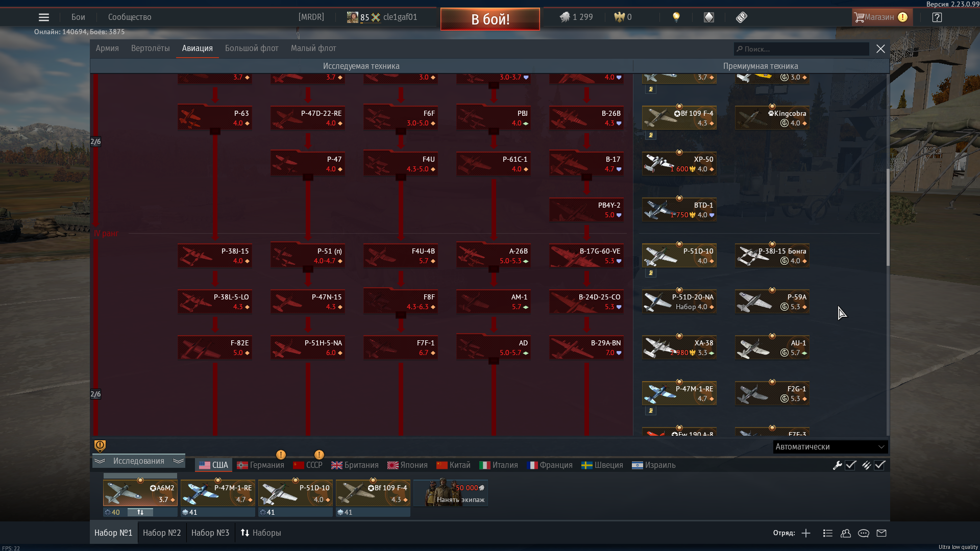Select the Швеция nation tab
The height and width of the screenshot is (551, 980).
pos(602,465)
